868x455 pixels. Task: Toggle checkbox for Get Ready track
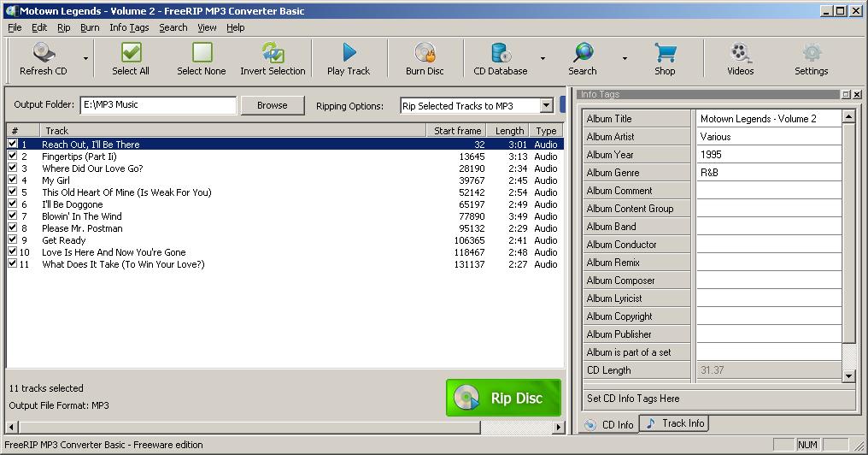[x=13, y=239]
